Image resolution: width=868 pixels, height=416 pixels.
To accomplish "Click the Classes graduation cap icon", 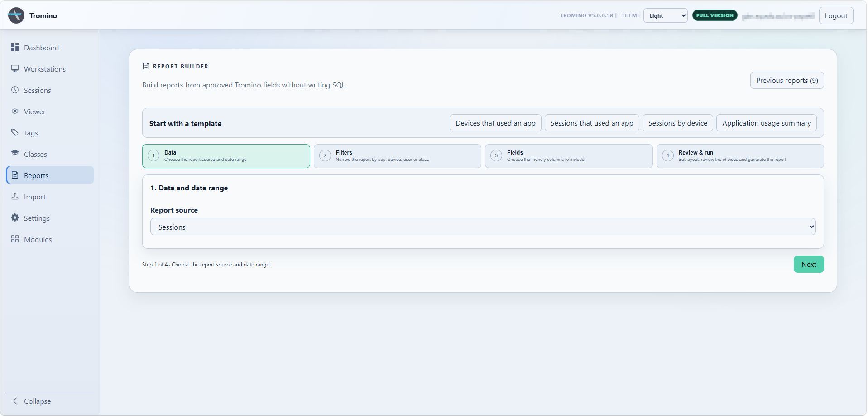I will pos(15,154).
